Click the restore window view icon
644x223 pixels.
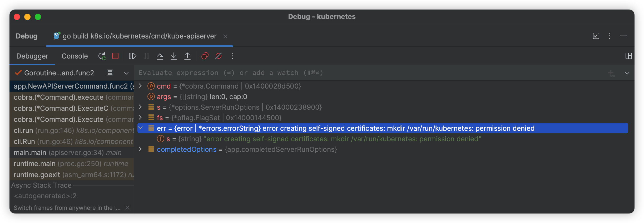596,36
